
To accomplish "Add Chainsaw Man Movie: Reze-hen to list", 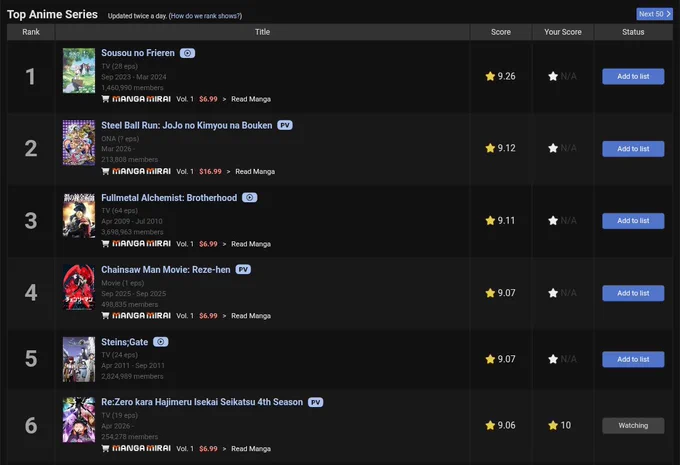I will tap(633, 293).
